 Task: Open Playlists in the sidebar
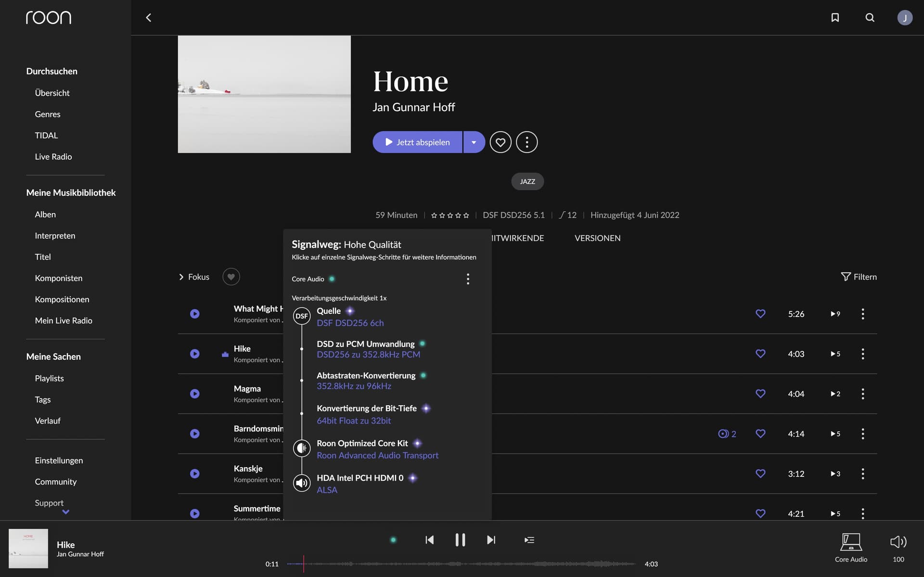pos(49,378)
